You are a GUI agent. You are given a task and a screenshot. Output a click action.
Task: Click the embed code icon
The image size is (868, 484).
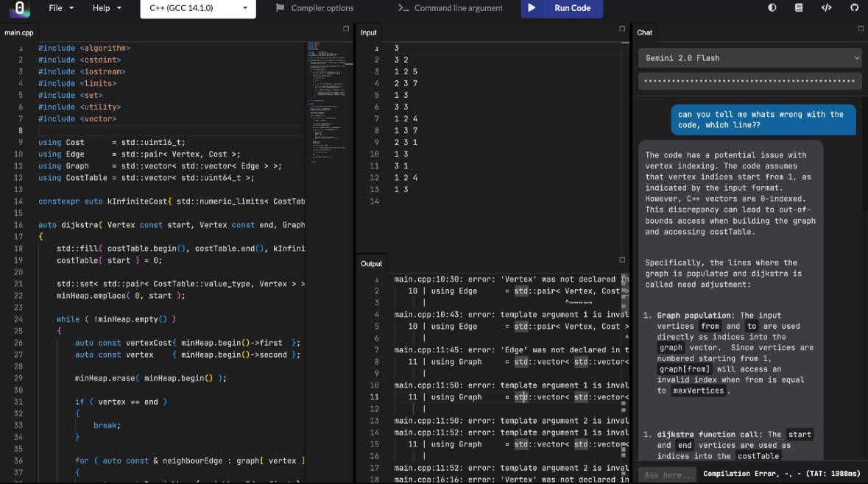point(827,8)
